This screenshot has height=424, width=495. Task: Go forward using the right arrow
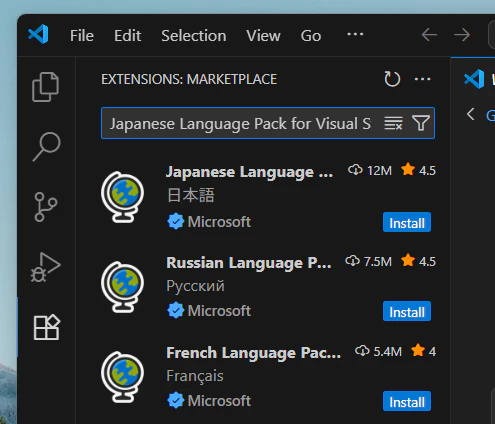[x=462, y=35]
